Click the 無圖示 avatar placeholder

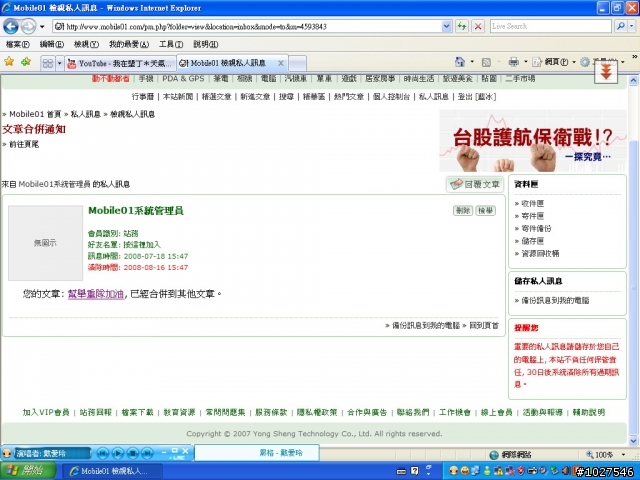click(x=45, y=243)
